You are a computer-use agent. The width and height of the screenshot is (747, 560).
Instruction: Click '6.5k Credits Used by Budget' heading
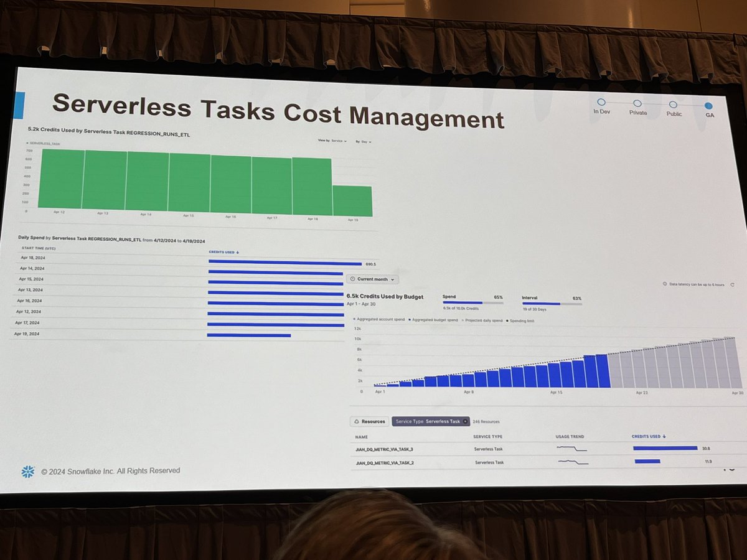385,297
